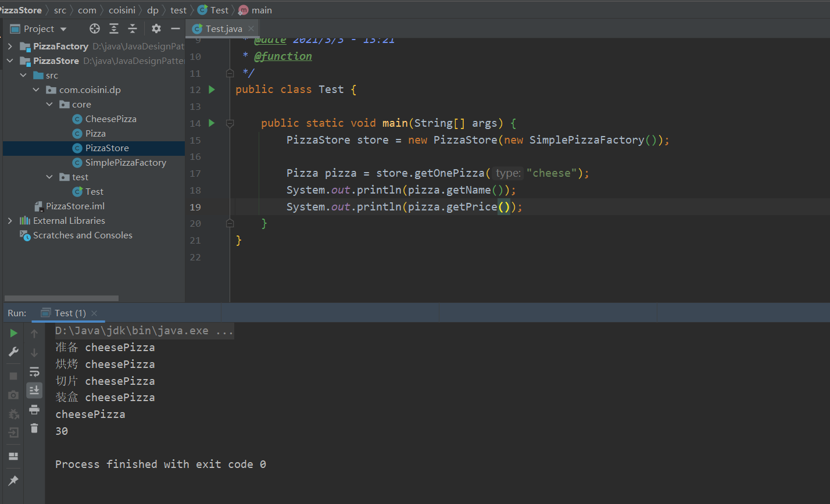Click Expand All in Project toolbar

114,28
